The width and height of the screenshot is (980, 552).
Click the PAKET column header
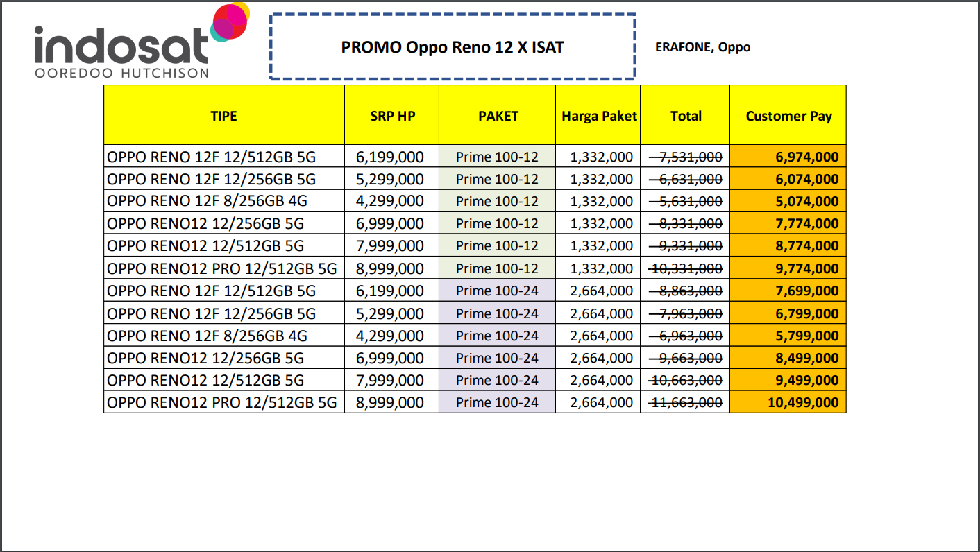pos(498,116)
